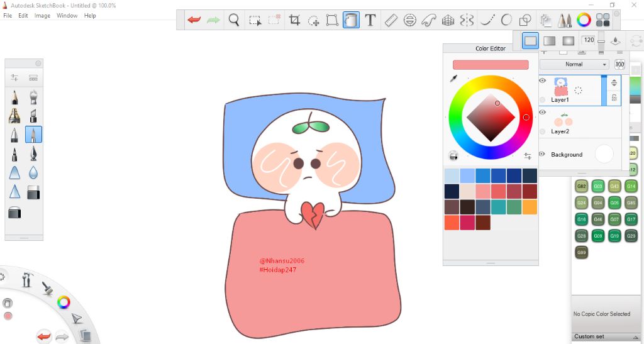Enable the Perspective guides tool

click(448, 19)
